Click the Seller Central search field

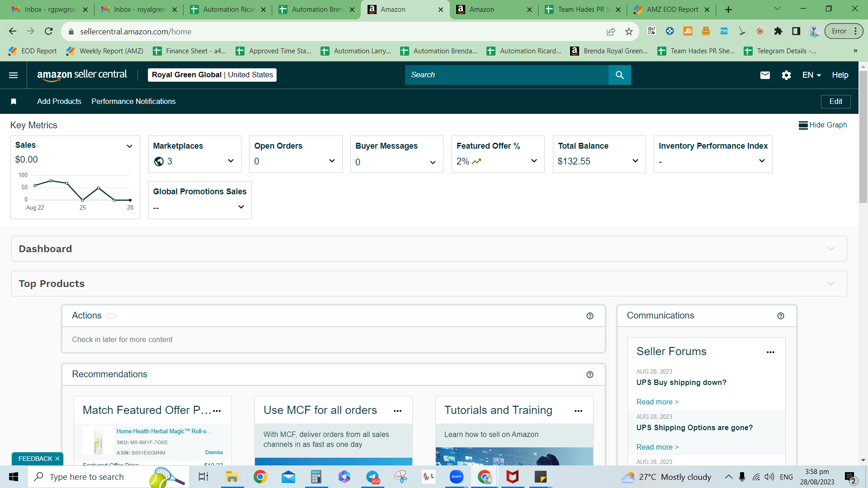point(507,75)
